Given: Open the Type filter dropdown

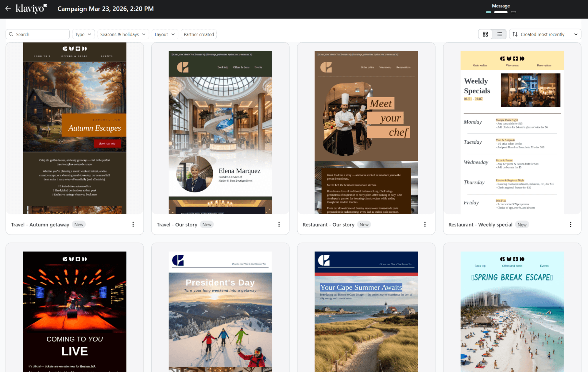Looking at the screenshot, I should point(83,34).
